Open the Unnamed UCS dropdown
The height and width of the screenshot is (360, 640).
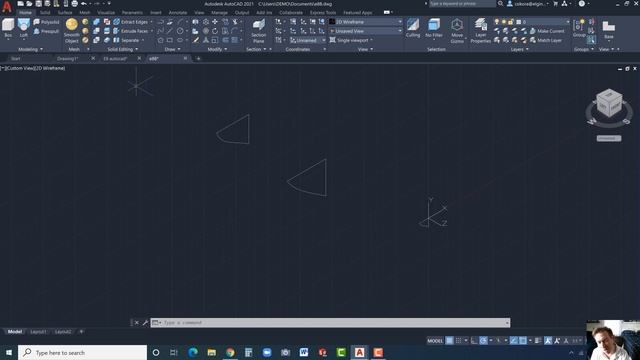(308, 40)
